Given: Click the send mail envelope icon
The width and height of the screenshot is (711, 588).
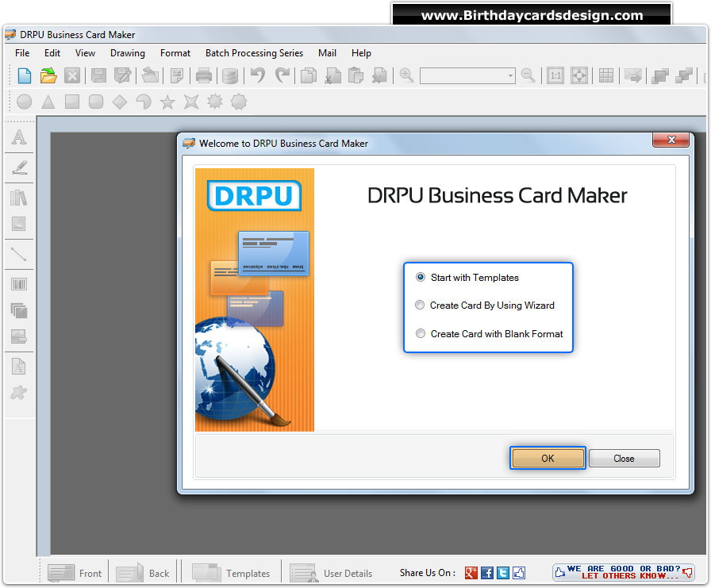Looking at the screenshot, I should coord(633,75).
